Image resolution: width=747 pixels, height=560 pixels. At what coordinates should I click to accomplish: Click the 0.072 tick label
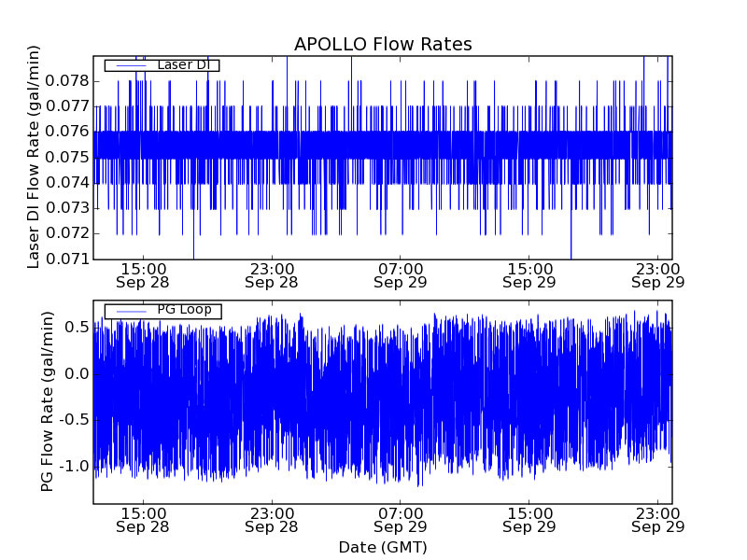tap(67, 233)
